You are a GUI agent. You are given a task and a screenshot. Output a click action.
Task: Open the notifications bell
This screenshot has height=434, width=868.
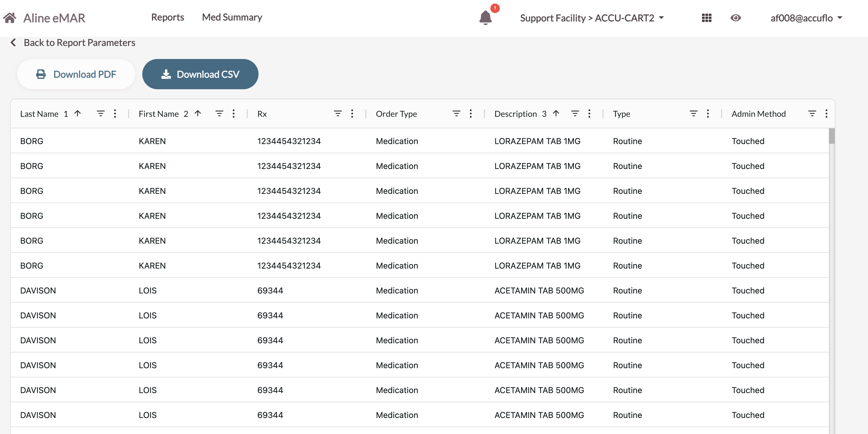(x=485, y=17)
